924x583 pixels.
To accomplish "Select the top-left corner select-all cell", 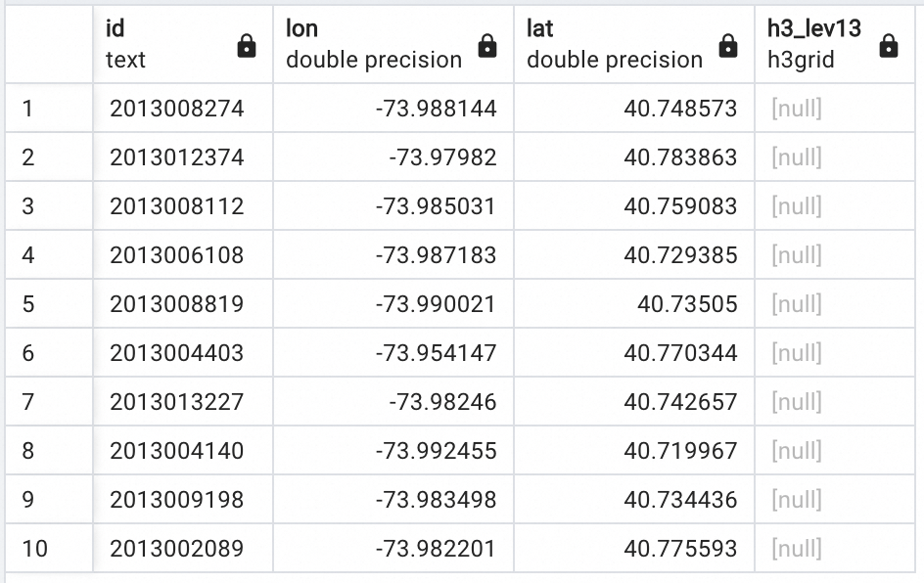I will [49, 44].
